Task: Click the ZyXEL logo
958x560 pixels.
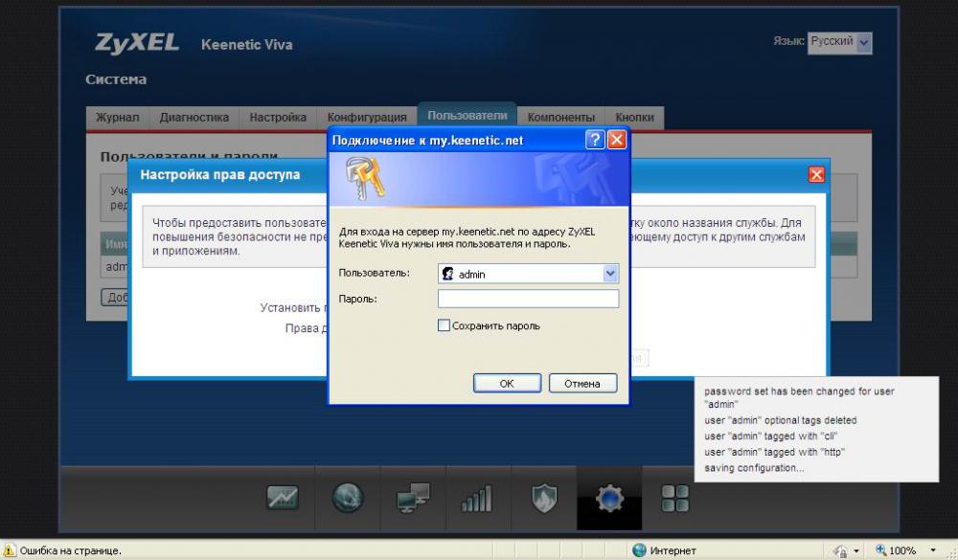Action: pos(137,43)
